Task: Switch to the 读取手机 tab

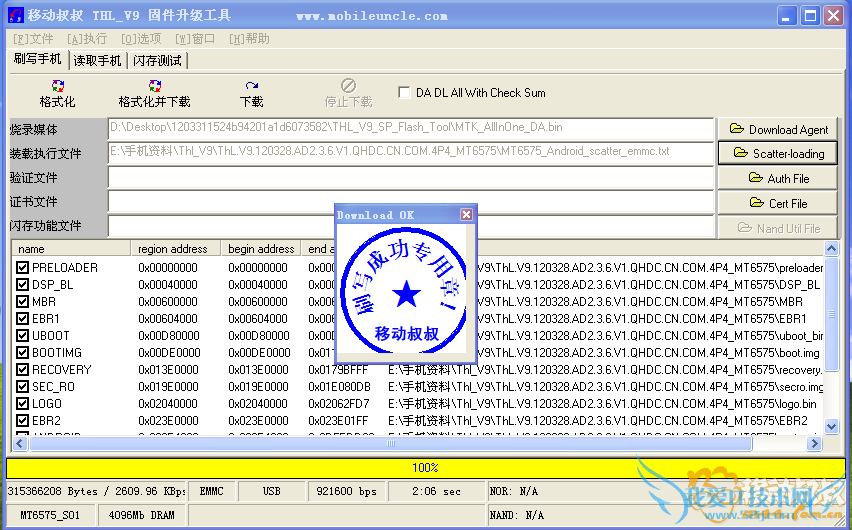Action: coord(97,60)
